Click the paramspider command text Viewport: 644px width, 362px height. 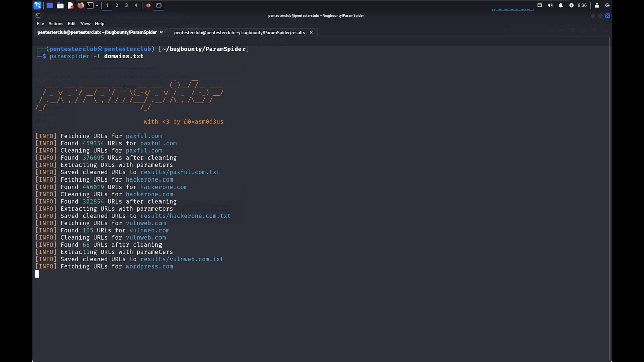70,56
